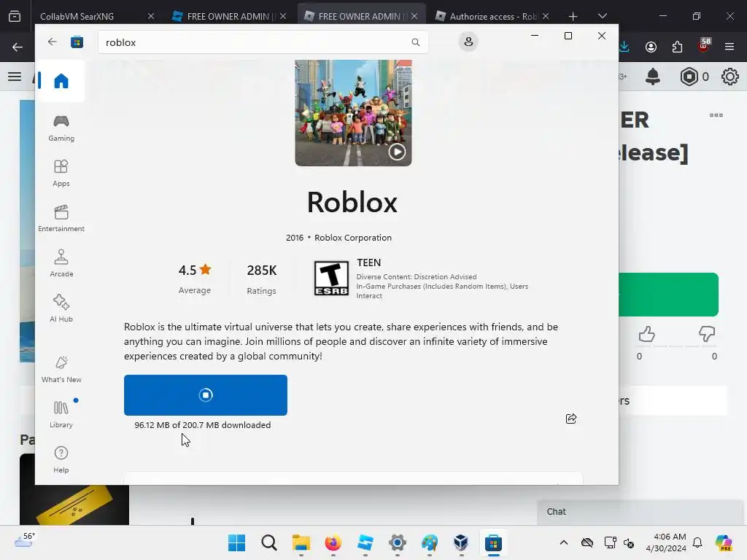This screenshot has height=560, width=747.
Task: Click the Microsoft Store logo icon
Action: tap(77, 42)
